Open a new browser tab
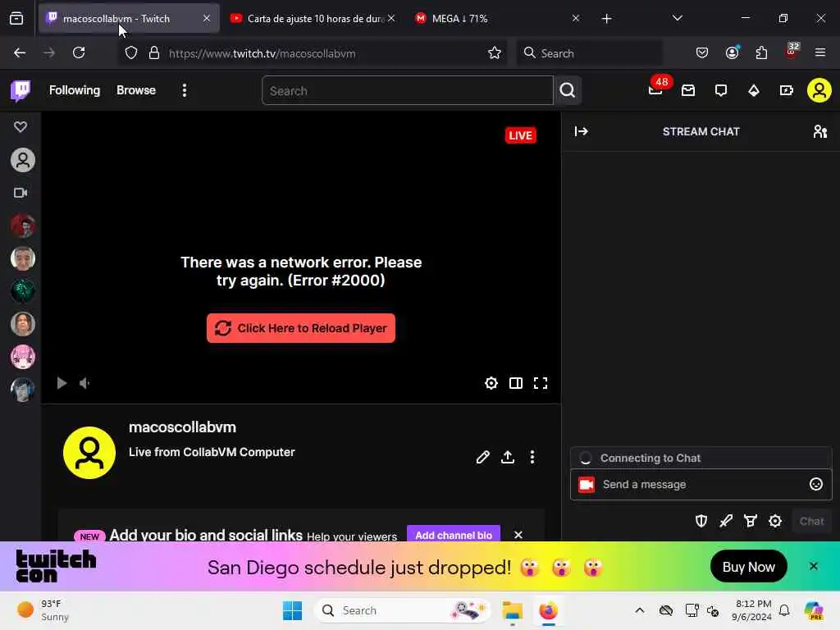This screenshot has width=840, height=630. [x=606, y=19]
